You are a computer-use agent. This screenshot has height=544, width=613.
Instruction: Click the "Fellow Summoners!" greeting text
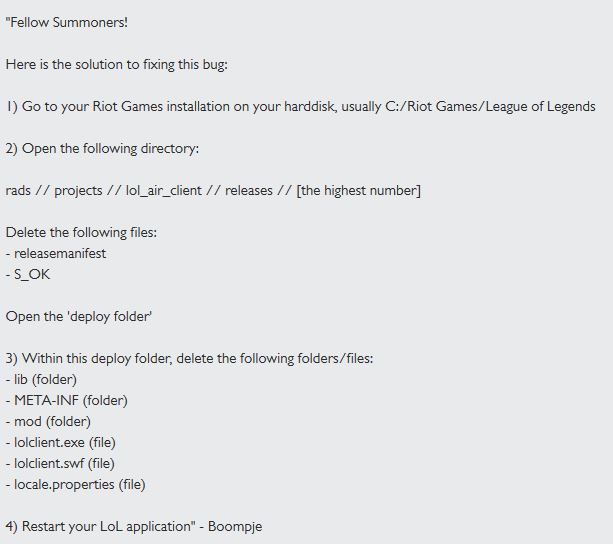66,22
